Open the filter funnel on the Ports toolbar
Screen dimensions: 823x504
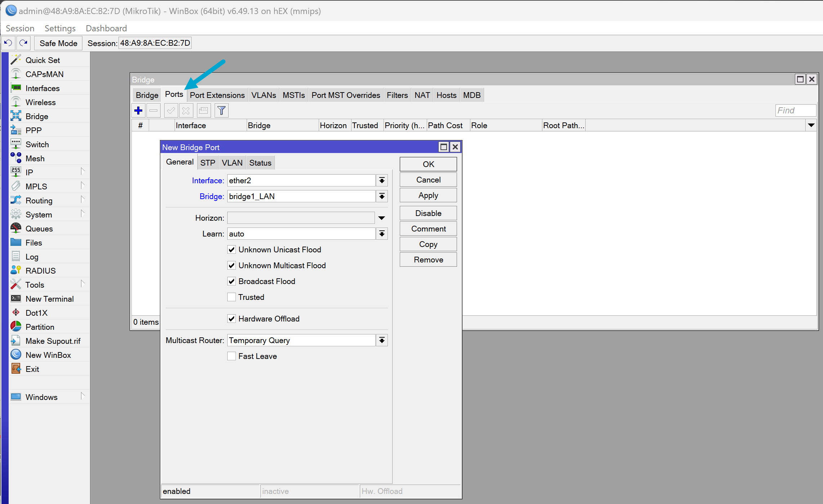point(221,110)
